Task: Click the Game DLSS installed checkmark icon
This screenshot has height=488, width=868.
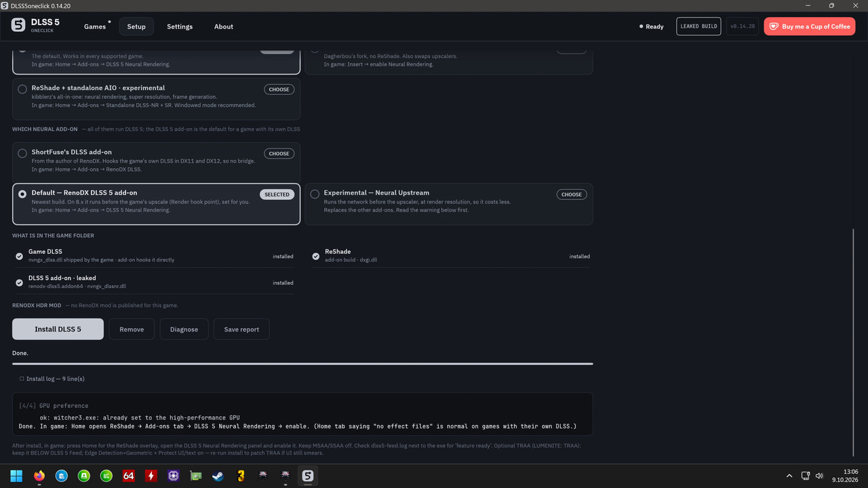Action: [19, 256]
